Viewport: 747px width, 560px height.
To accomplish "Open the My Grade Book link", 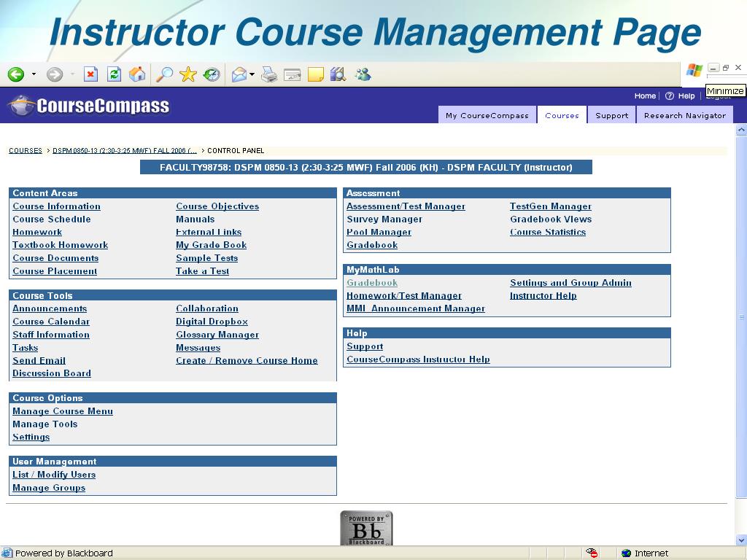I will 211,245.
